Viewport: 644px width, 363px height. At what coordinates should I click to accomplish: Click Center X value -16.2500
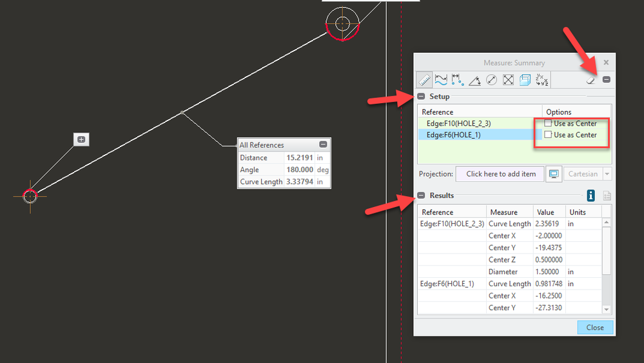[549, 296]
